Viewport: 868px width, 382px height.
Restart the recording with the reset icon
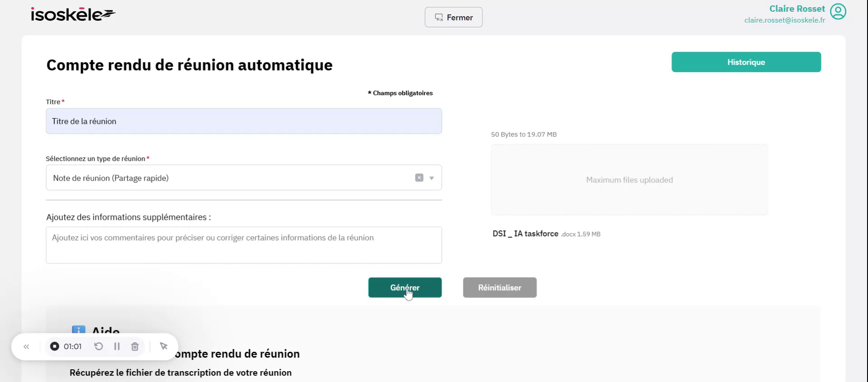[x=99, y=346]
